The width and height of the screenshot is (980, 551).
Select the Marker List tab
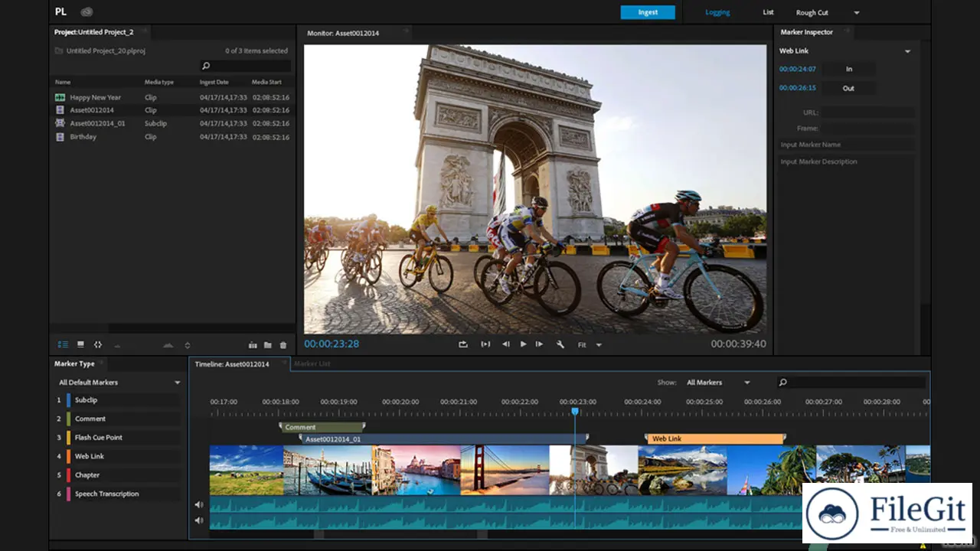312,364
